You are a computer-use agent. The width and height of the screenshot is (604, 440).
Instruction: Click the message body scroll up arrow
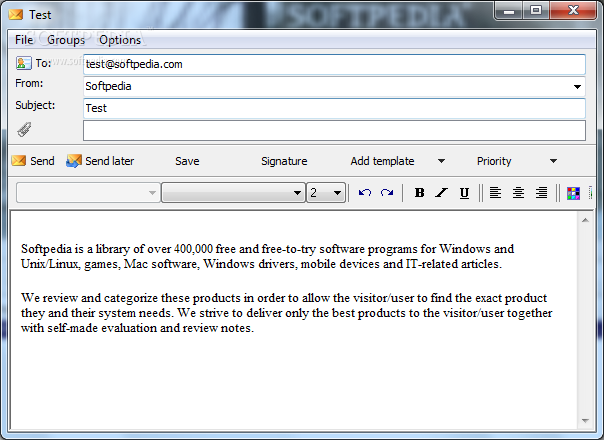click(585, 220)
